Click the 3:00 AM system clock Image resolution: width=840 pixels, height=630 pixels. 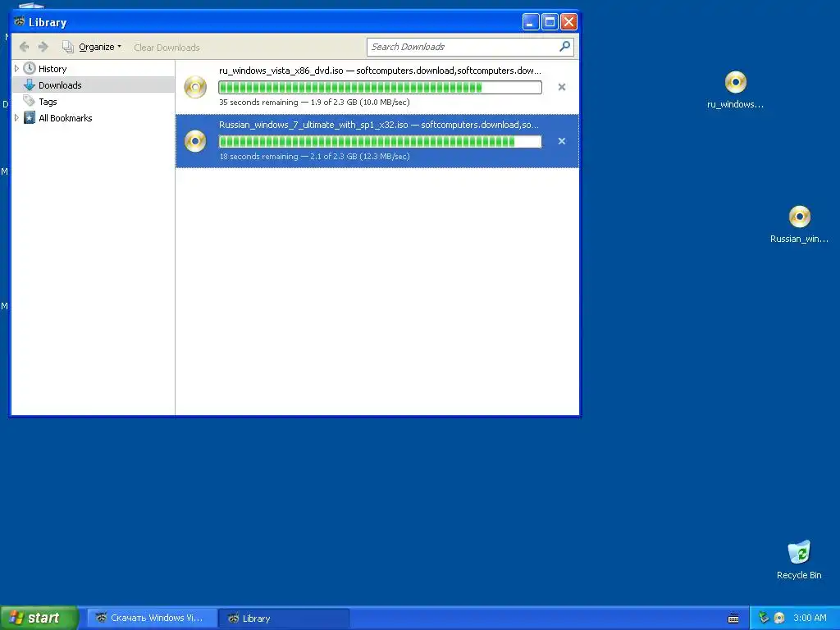(810, 618)
